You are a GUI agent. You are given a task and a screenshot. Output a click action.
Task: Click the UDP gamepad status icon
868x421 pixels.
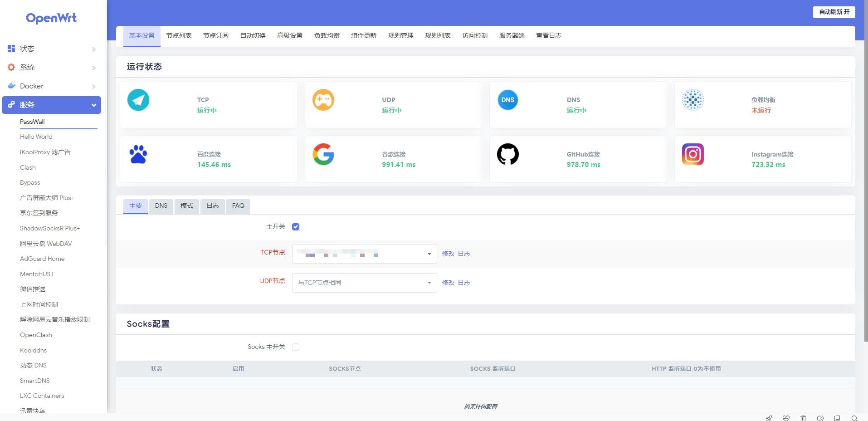point(323,100)
